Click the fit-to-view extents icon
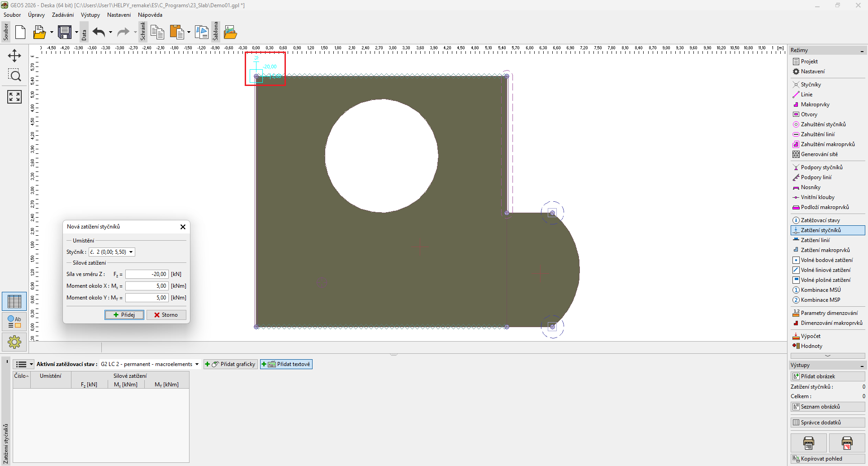Screen dimensions: 868x466 pos(14,96)
